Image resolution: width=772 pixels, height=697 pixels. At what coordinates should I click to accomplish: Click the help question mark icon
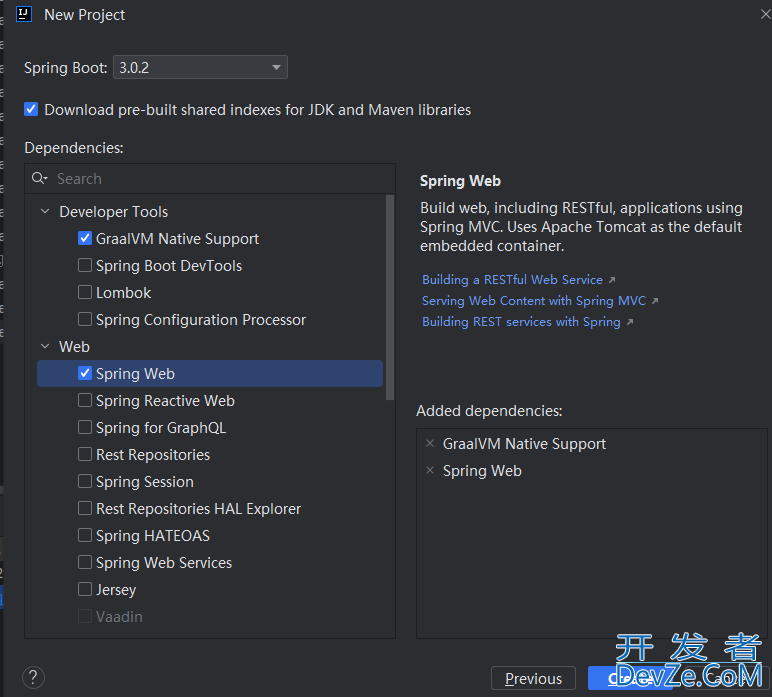(x=33, y=678)
